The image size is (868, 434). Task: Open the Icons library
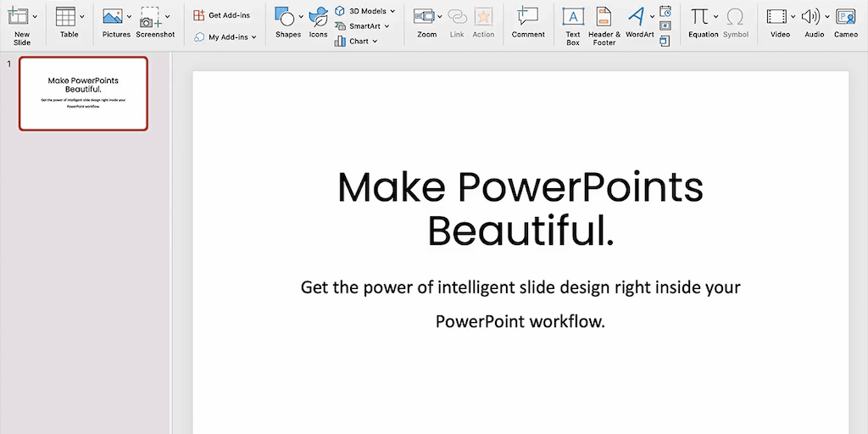click(x=319, y=17)
